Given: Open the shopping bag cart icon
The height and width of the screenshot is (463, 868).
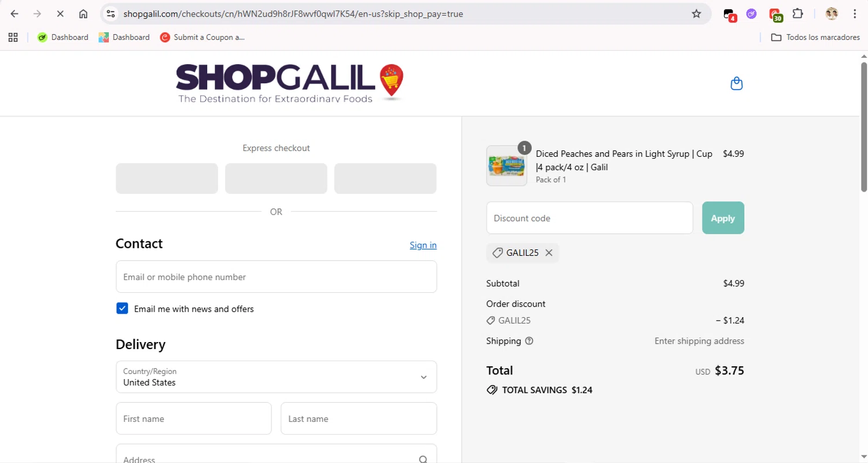Looking at the screenshot, I should coord(736,83).
